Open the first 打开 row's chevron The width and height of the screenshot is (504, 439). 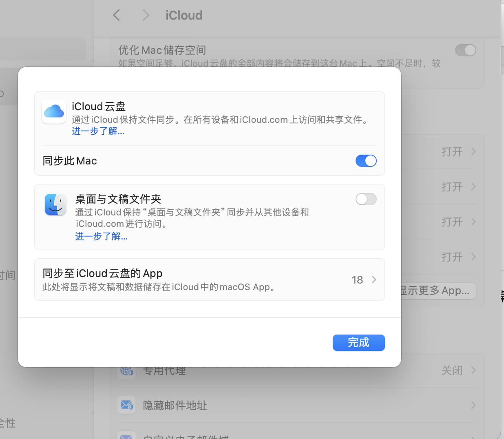473,152
